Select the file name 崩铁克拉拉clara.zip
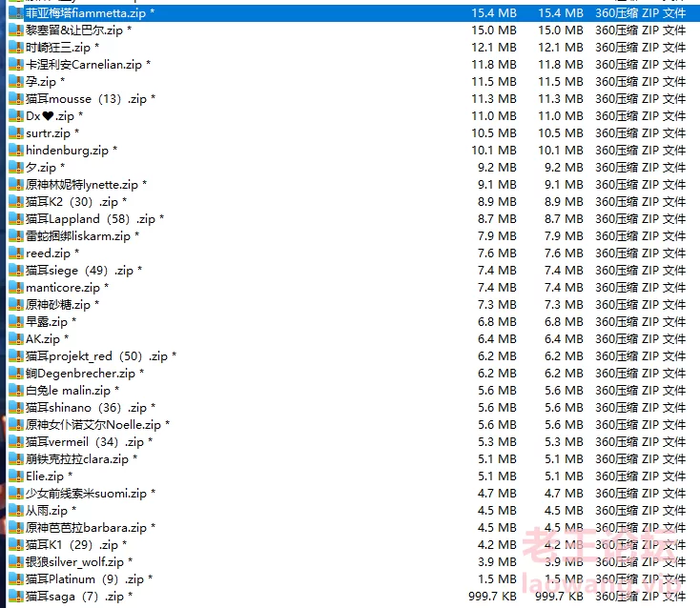The height and width of the screenshot is (608, 700). (77, 459)
